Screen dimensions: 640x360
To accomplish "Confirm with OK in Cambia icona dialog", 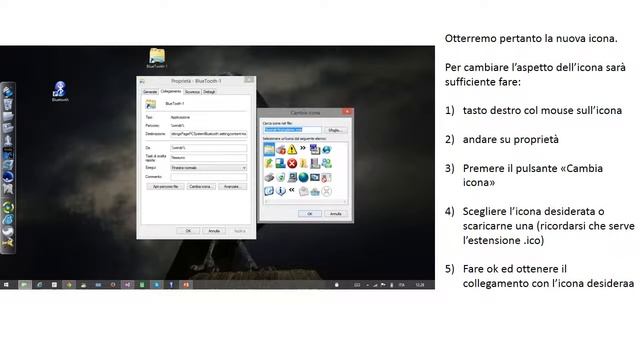I will pyautogui.click(x=310, y=213).
